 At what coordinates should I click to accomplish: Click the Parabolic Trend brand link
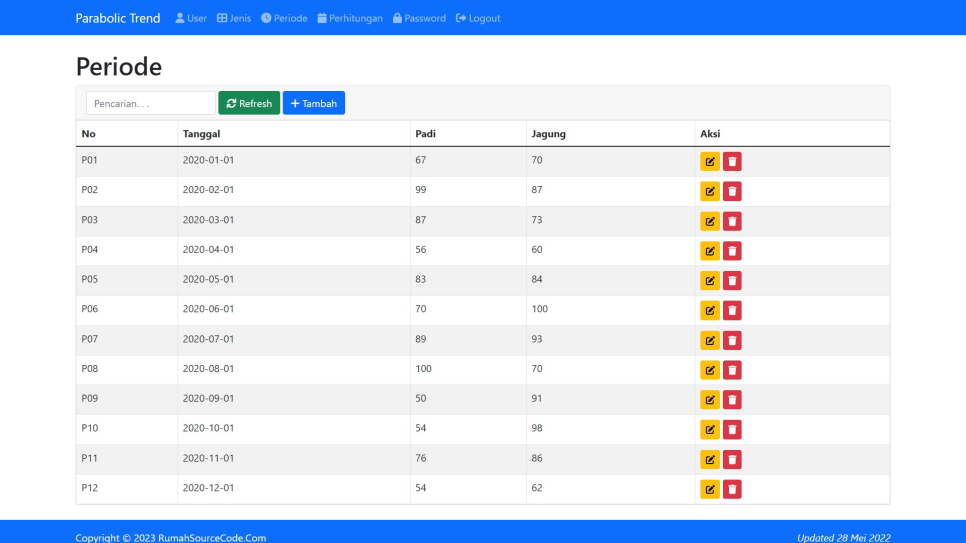(118, 18)
